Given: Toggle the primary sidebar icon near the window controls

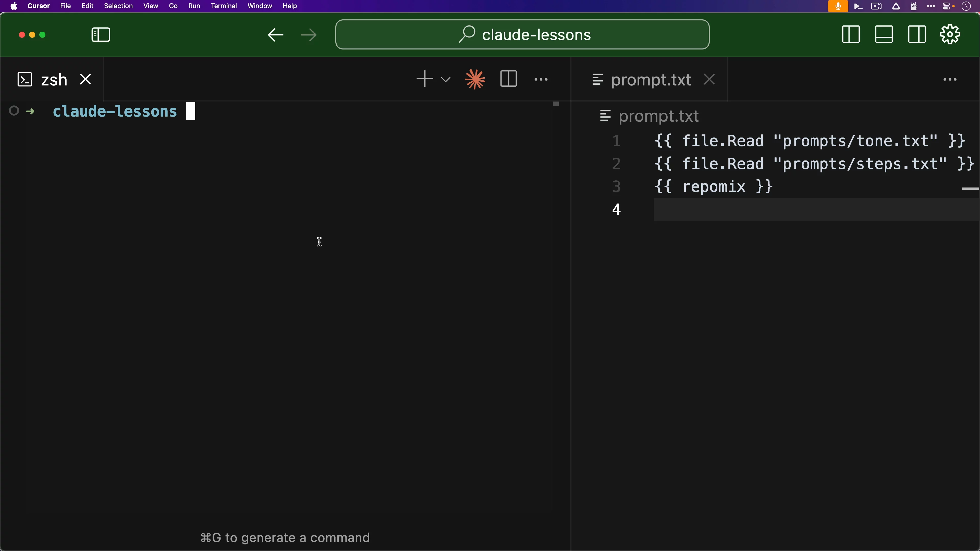Looking at the screenshot, I should tap(101, 35).
